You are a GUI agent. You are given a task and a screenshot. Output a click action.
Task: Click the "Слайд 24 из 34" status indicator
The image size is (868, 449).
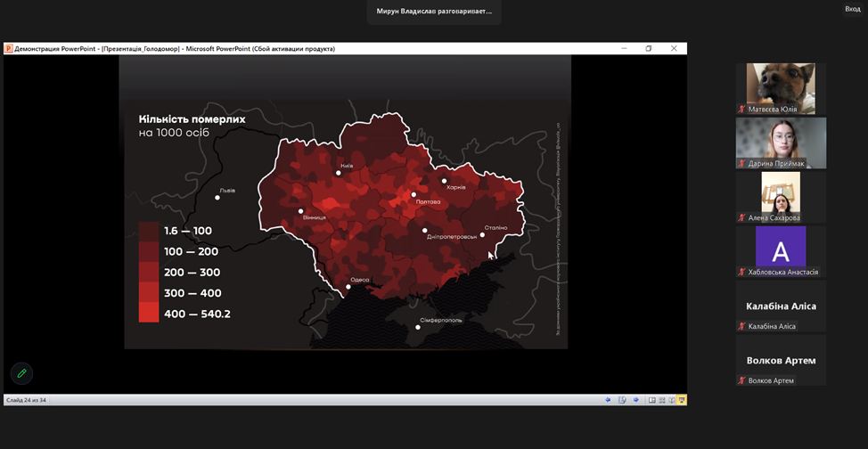27,400
